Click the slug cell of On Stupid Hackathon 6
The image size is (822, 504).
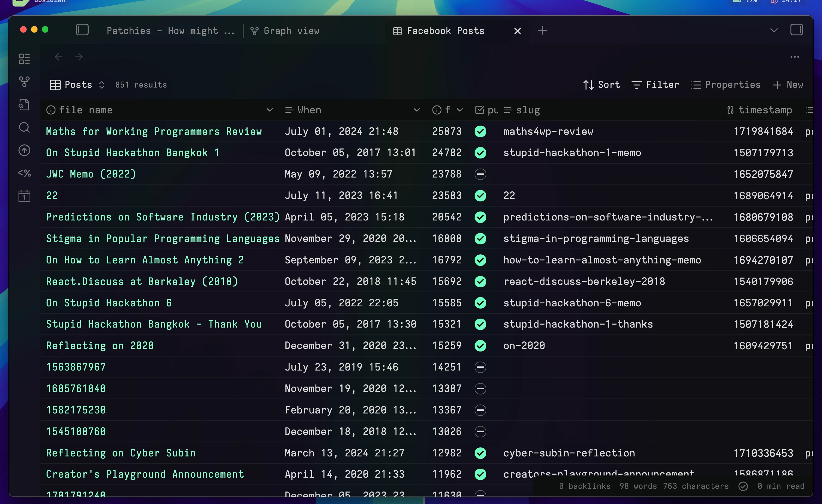click(572, 303)
